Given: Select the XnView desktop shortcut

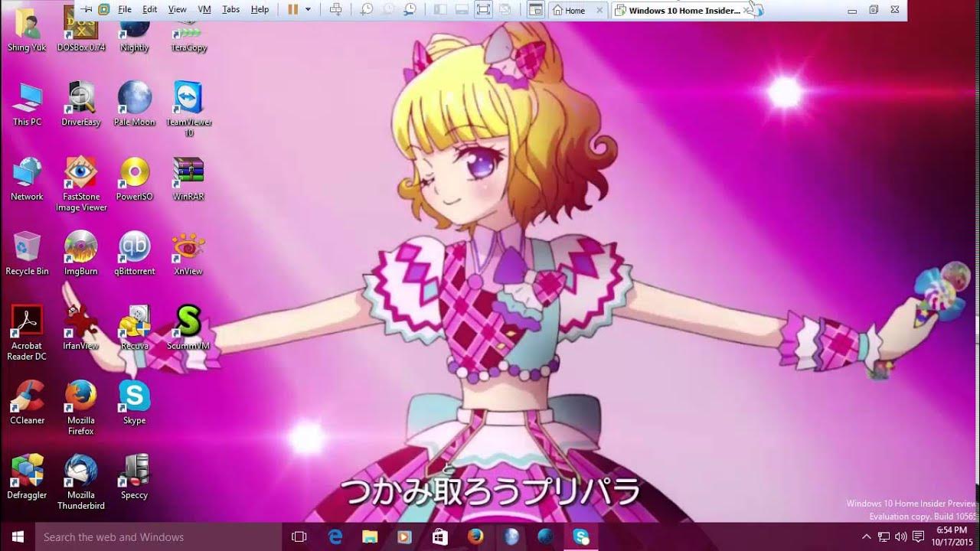Looking at the screenshot, I should 188,253.
